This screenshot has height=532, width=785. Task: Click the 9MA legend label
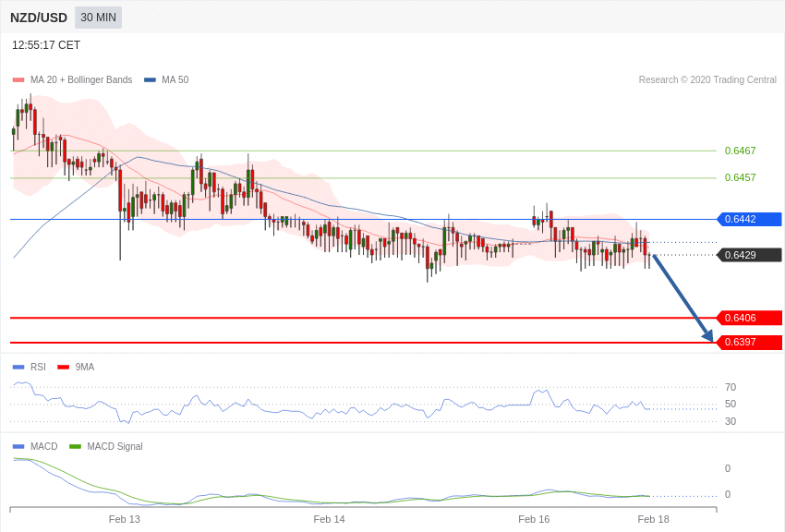tap(85, 367)
